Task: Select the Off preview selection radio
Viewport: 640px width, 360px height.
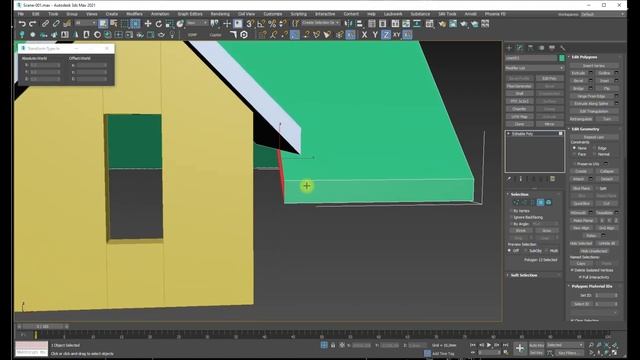Action: coord(509,250)
